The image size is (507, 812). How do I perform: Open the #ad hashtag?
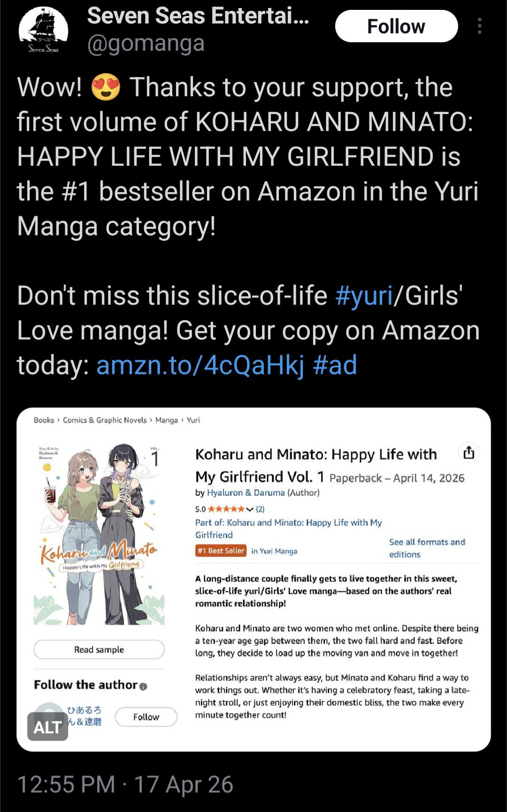tap(335, 365)
